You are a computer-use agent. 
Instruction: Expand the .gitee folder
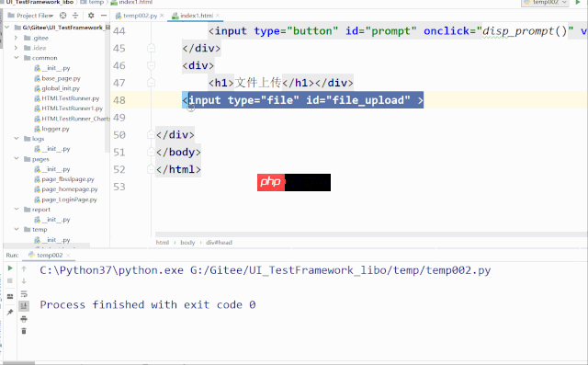coord(16,38)
